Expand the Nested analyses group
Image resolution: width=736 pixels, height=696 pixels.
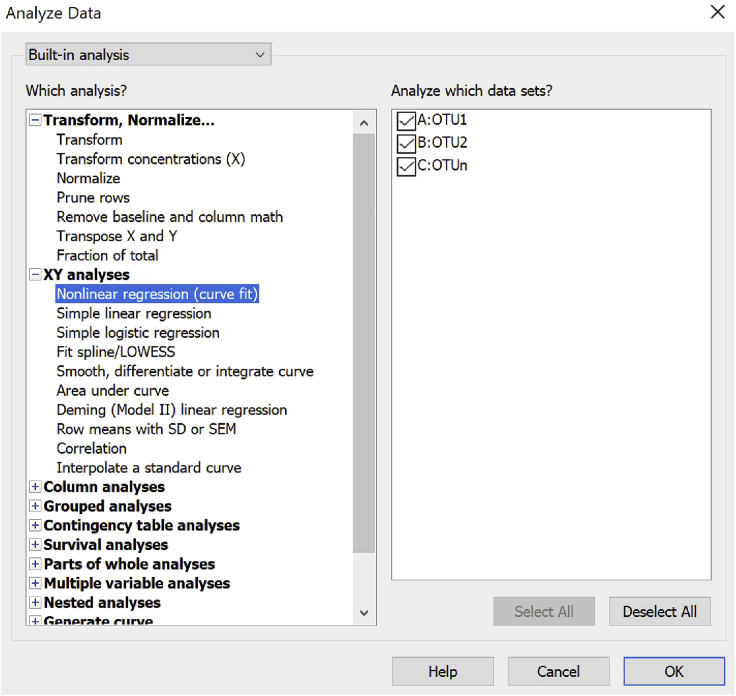click(x=36, y=603)
